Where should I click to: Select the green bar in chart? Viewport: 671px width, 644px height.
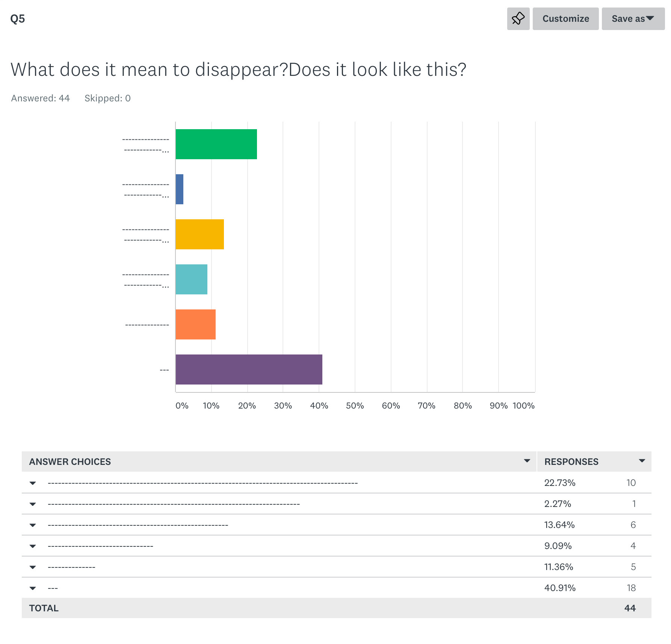tap(216, 144)
